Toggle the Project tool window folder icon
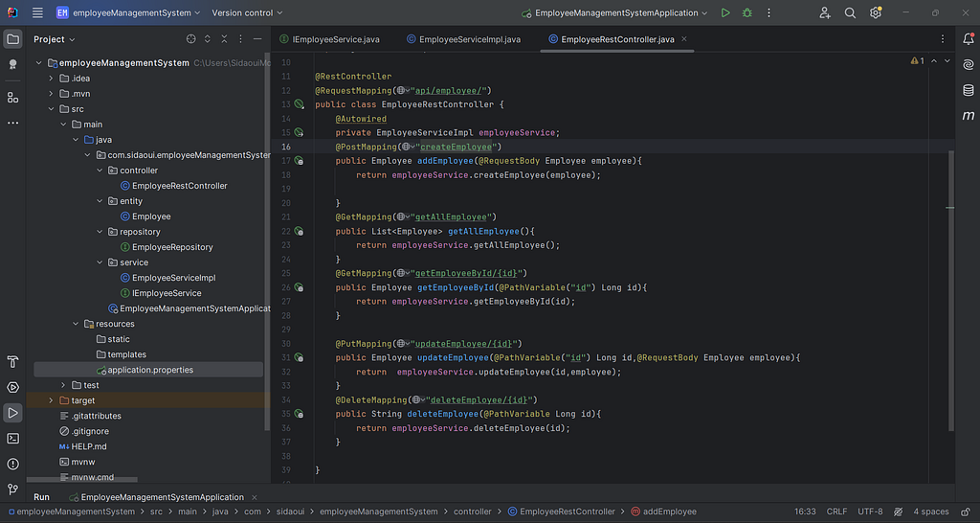The width and height of the screenshot is (980, 523). 12,39
